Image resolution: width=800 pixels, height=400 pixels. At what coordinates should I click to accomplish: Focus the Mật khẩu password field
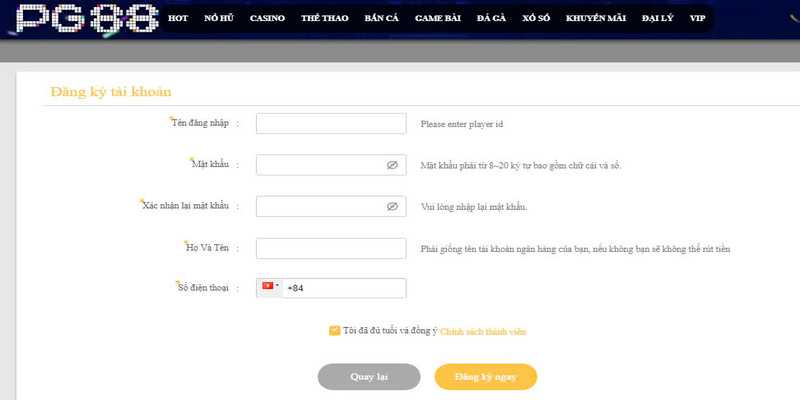[x=331, y=165]
